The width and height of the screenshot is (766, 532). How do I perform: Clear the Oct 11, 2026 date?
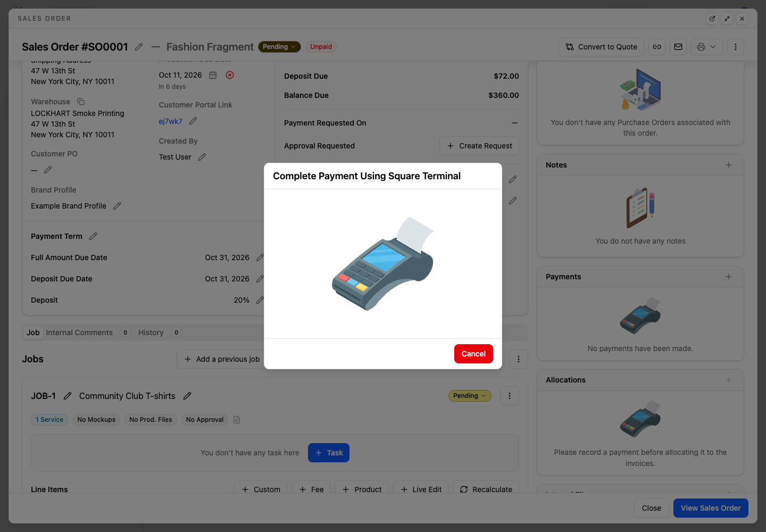coord(230,75)
